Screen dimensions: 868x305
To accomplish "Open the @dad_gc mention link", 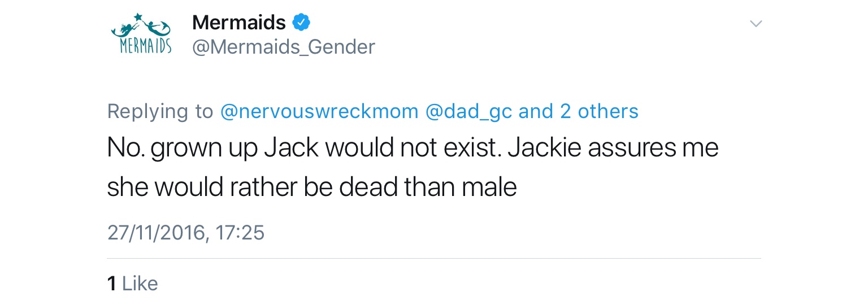I will point(468,111).
